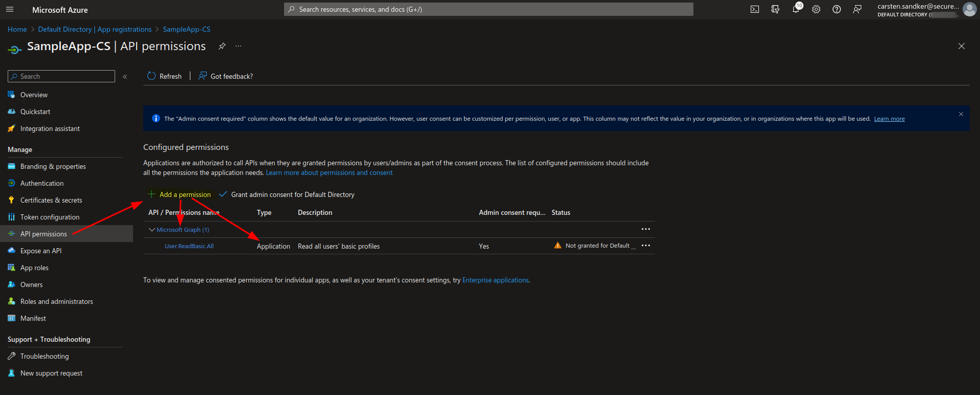Click the Admin consent Yes cell
The image size is (980, 395).
484,246
